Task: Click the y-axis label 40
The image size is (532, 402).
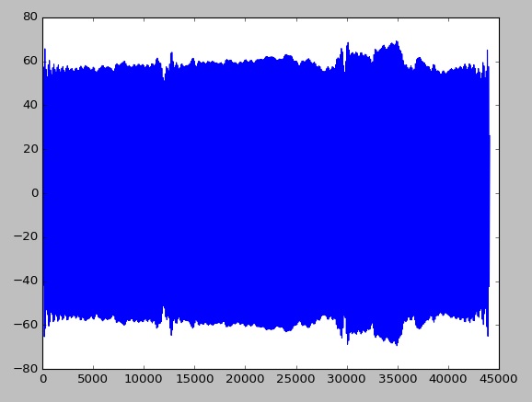Action: (30, 105)
